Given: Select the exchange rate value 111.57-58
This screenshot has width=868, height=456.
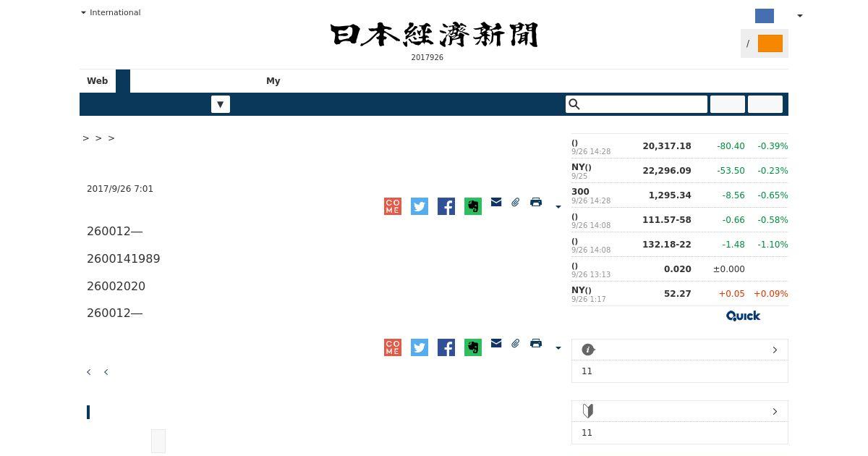Looking at the screenshot, I should tap(667, 220).
